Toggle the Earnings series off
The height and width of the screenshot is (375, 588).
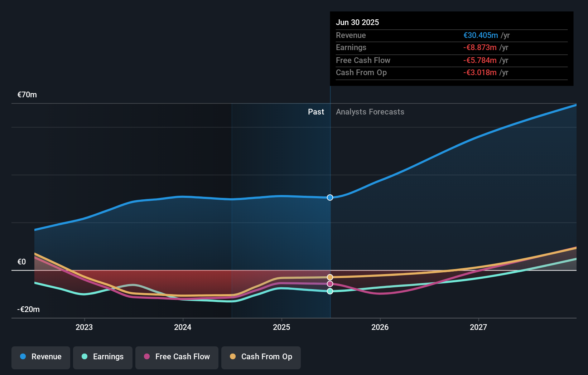103,357
